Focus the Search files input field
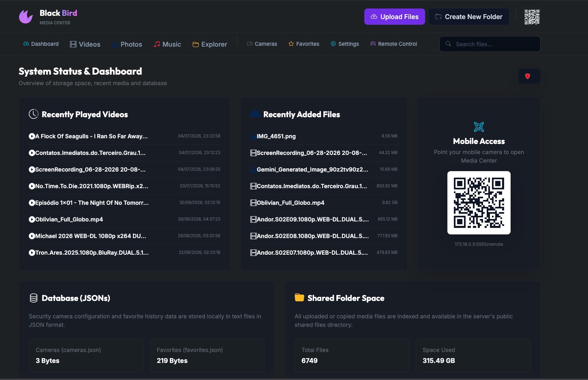Screen dimensions: 588x380 click(x=490, y=44)
